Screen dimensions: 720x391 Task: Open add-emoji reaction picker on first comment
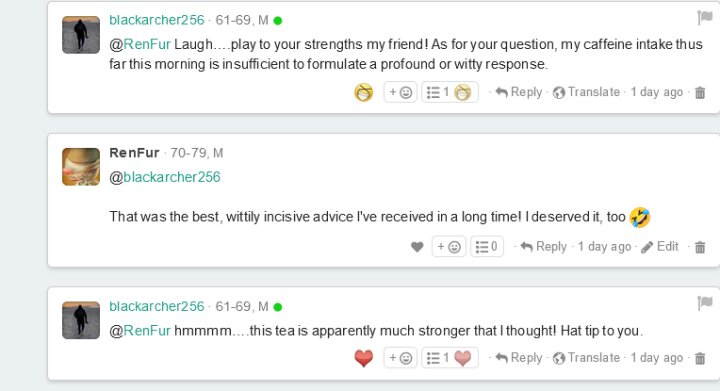400,92
